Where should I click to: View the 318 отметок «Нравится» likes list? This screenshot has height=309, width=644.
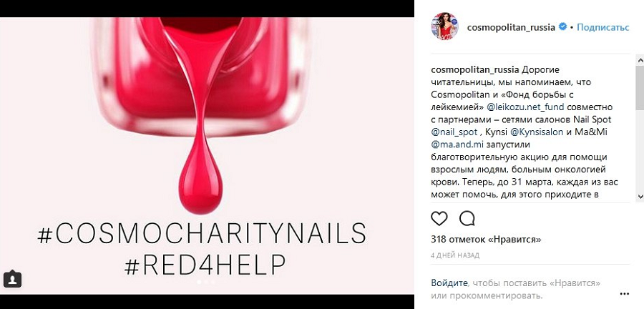[487, 239]
